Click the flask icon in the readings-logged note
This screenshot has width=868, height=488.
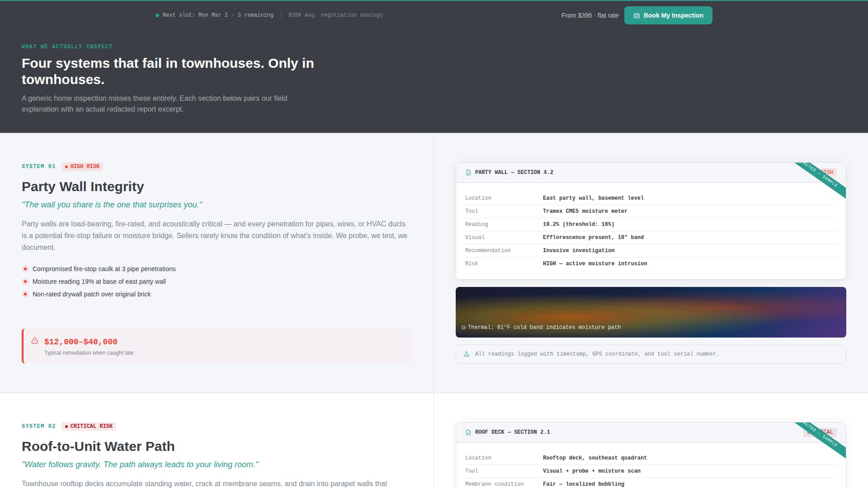pos(466,354)
